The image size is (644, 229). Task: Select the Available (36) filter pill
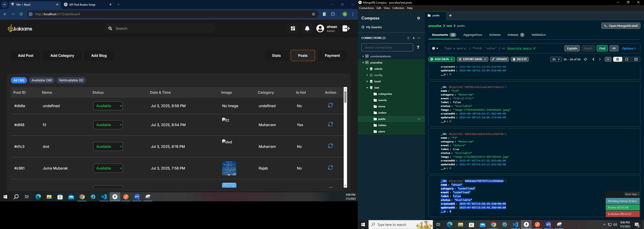[42, 80]
